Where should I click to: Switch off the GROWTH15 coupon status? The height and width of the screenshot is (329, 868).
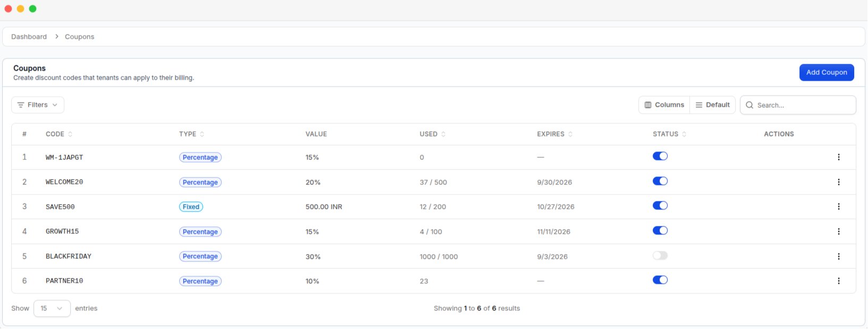[660, 231]
